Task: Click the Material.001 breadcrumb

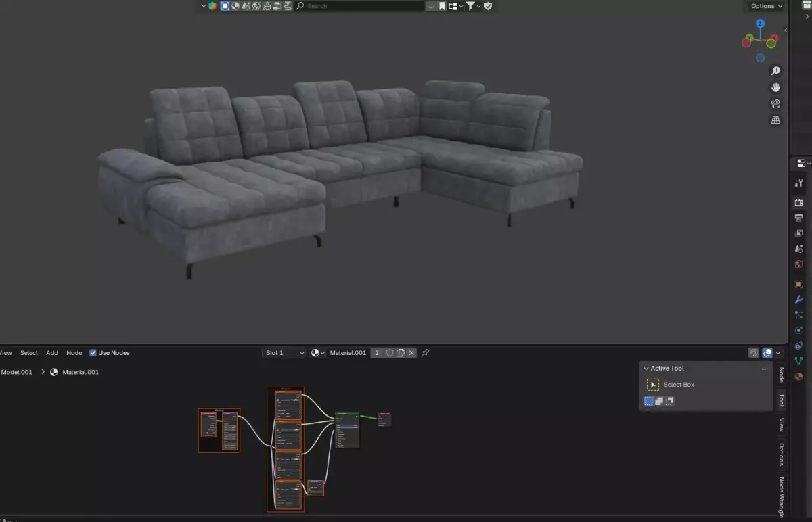Action: point(81,372)
